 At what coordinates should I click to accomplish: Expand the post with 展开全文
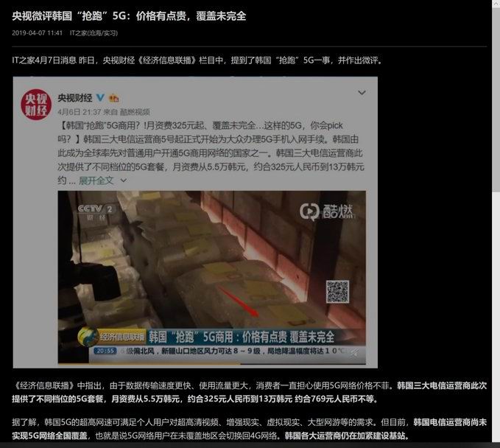click(96, 181)
